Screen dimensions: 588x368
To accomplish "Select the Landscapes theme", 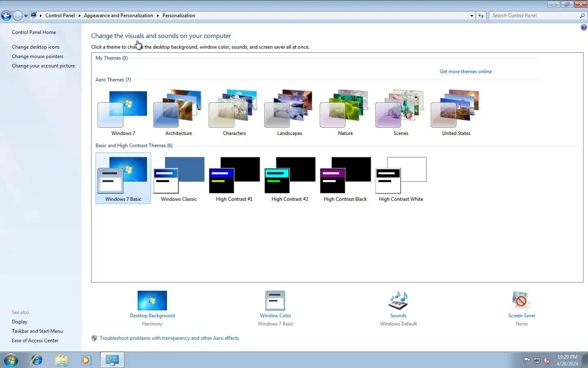I will pyautogui.click(x=290, y=113).
